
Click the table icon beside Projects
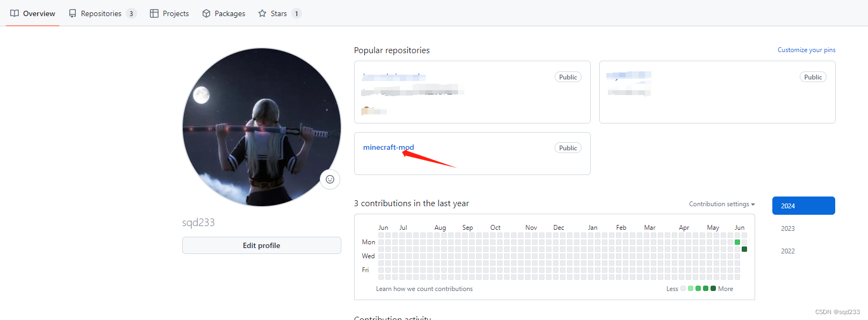point(154,13)
